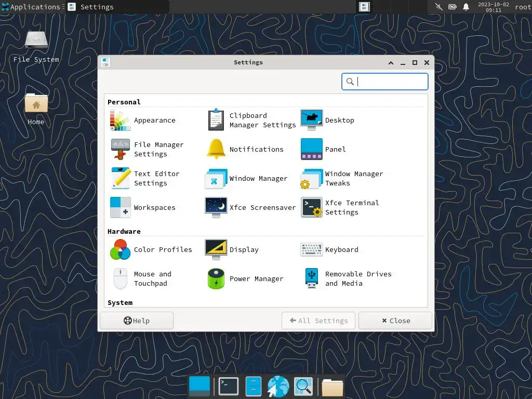The image size is (532, 399).
Task: Click the root user label
Action: click(x=523, y=7)
